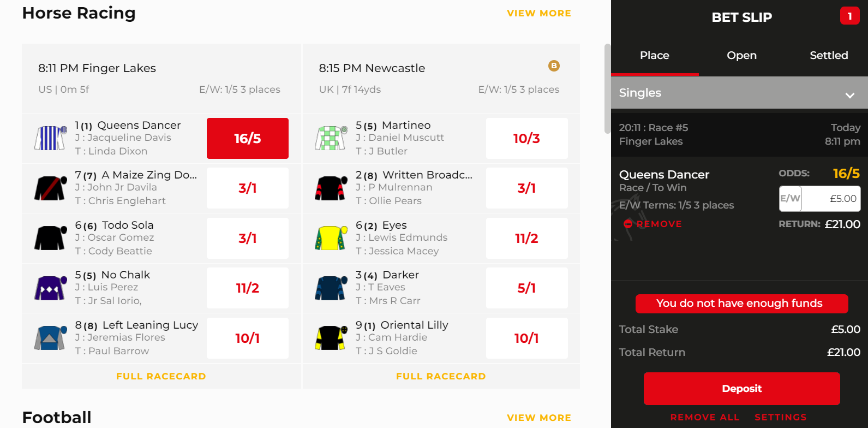The image size is (868, 428).
Task: Click No Chalk purple diamond jockey silk
Action: click(50, 288)
